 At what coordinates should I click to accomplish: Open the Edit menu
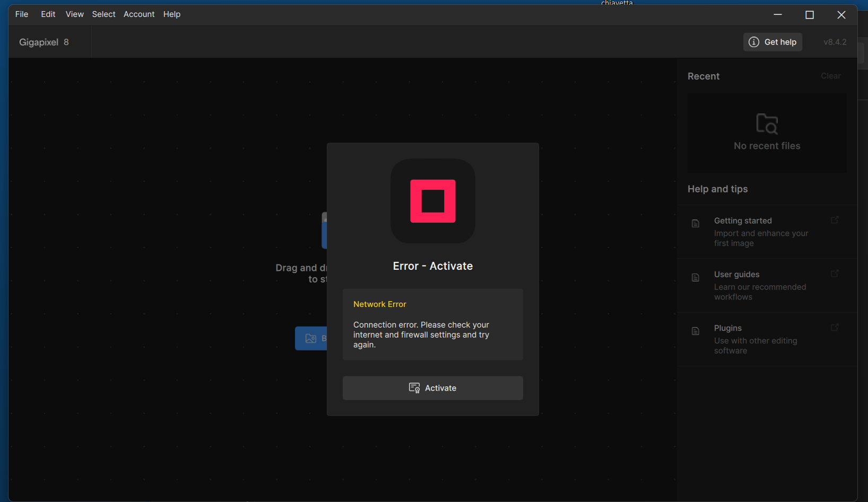48,14
